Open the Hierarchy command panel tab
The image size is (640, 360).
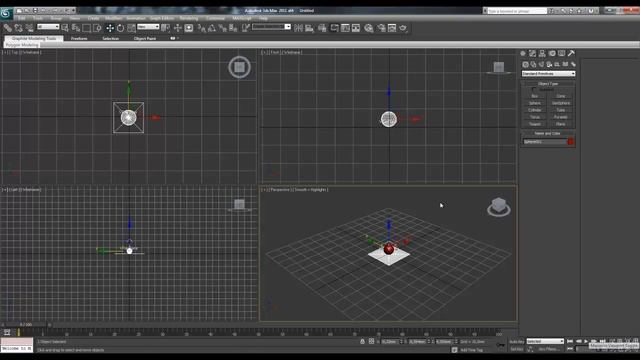tap(542, 53)
